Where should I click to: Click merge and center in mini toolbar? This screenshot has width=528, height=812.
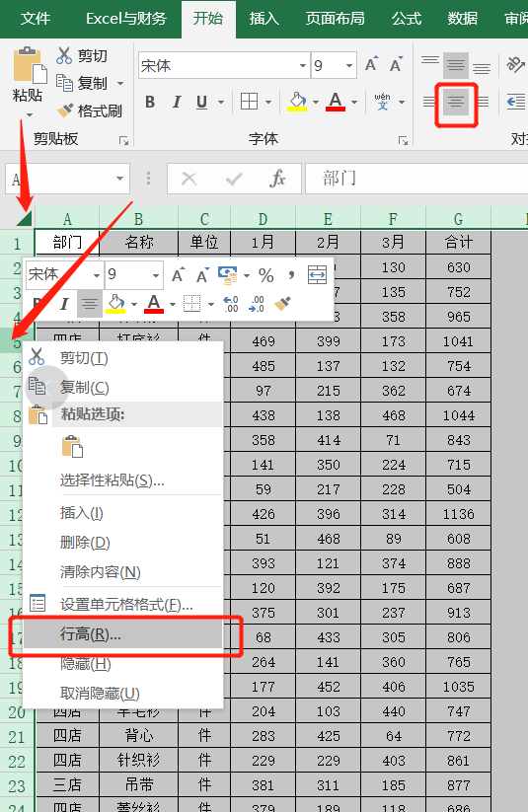(x=317, y=275)
